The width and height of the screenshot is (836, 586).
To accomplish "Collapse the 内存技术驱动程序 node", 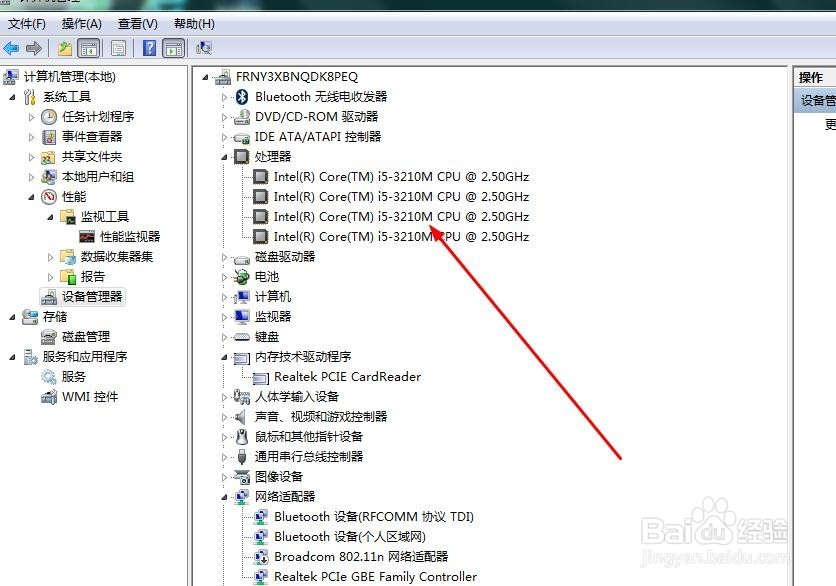I will coord(224,357).
